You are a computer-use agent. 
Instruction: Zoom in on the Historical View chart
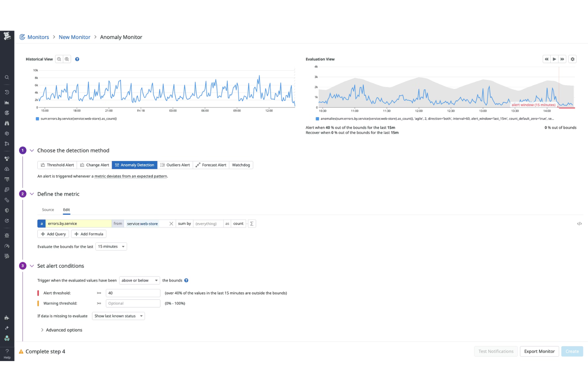pyautogui.click(x=67, y=59)
